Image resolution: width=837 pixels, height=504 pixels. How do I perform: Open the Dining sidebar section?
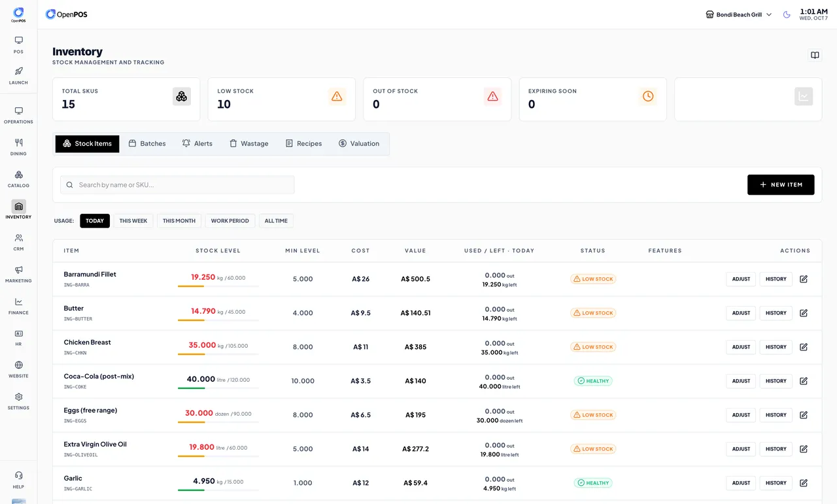[x=18, y=146]
